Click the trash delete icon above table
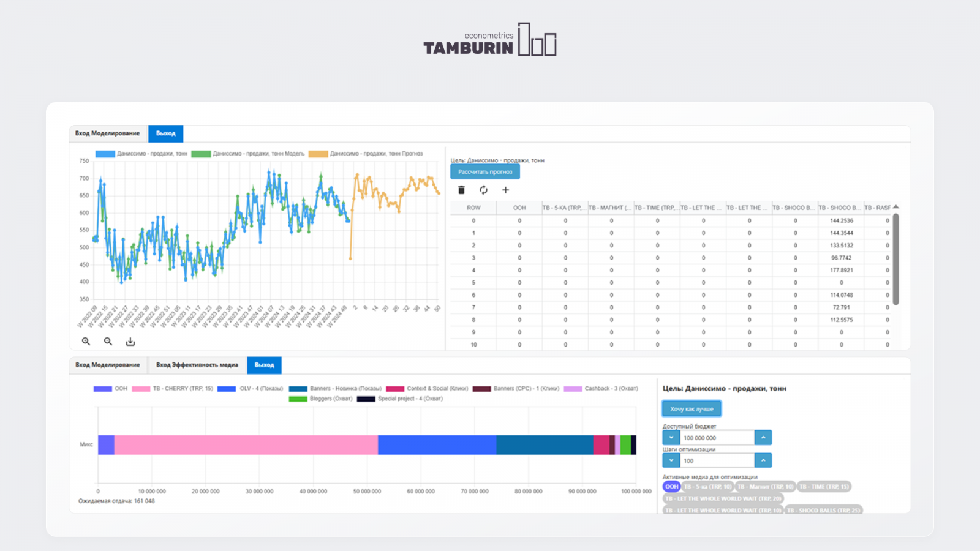The width and height of the screenshot is (980, 551). click(462, 190)
